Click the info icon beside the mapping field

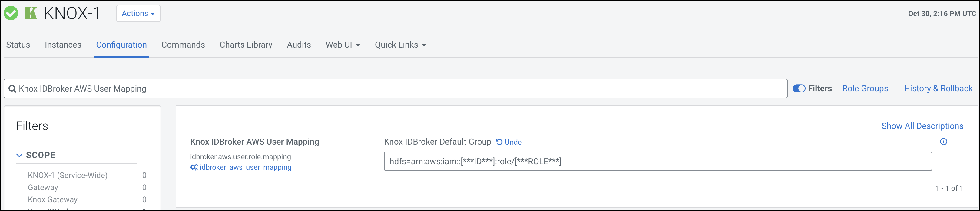pos(943,142)
